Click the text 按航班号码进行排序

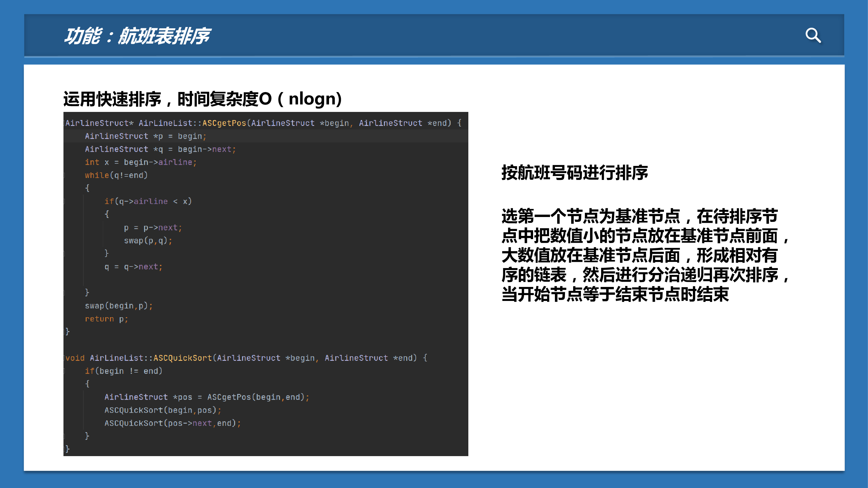[574, 173]
